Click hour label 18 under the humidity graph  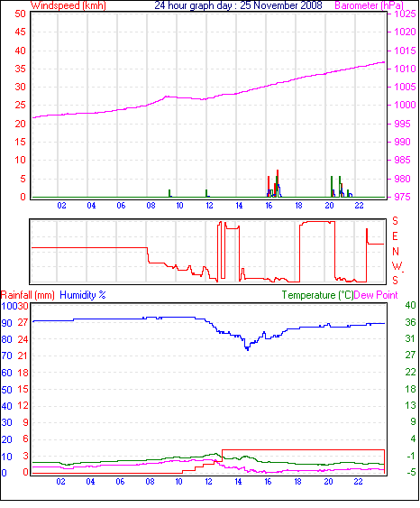point(297,482)
